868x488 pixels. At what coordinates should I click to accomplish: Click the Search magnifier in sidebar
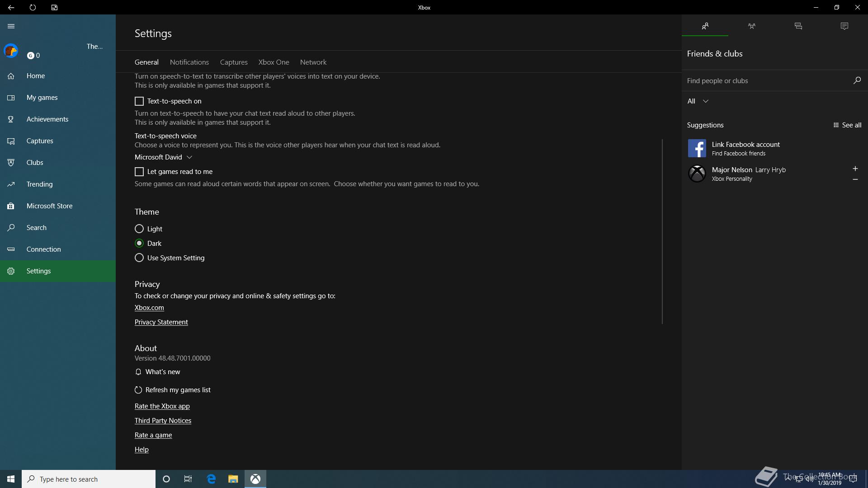pos(11,228)
